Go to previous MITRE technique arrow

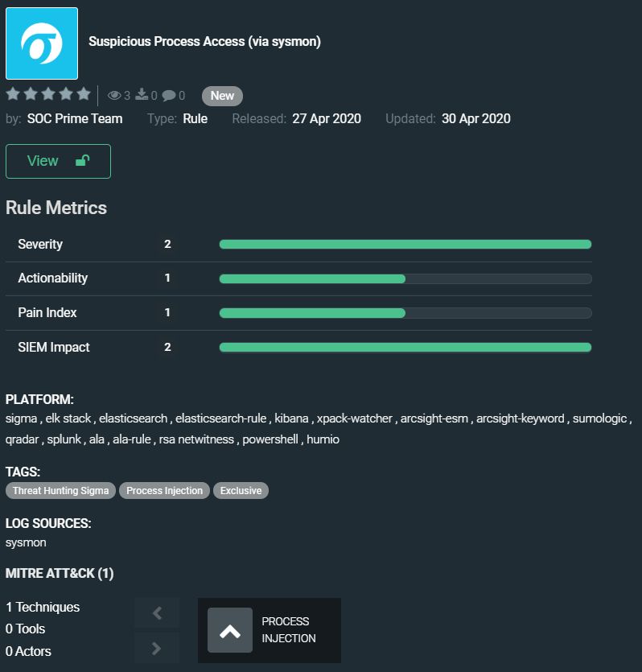click(x=157, y=613)
